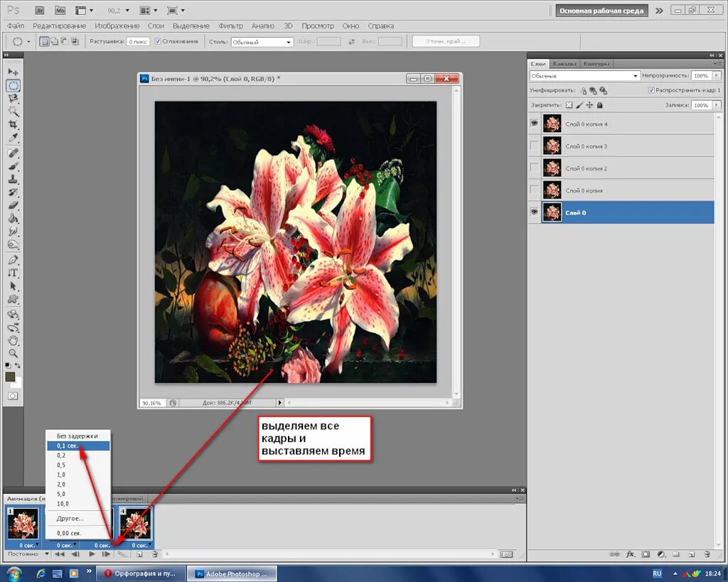
Task: Select the Brush tool
Action: (x=13, y=166)
